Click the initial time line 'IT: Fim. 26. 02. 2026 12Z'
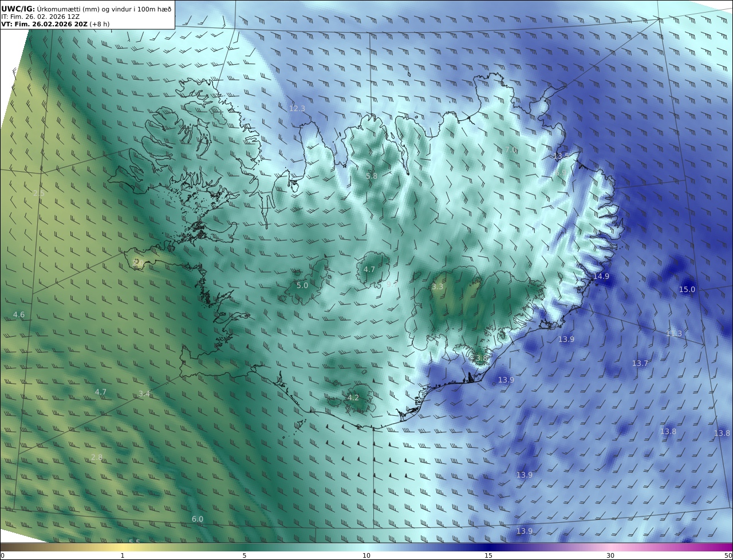733x560 pixels. (x=40, y=17)
